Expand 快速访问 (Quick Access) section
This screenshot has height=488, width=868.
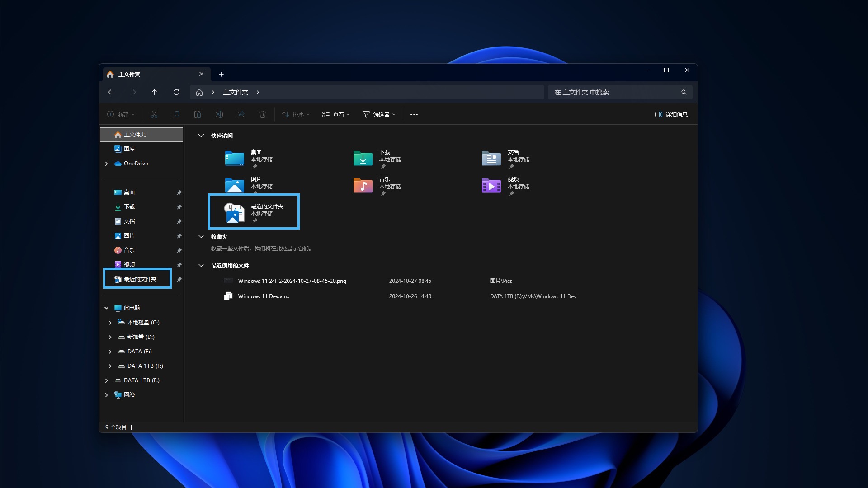[x=202, y=136]
